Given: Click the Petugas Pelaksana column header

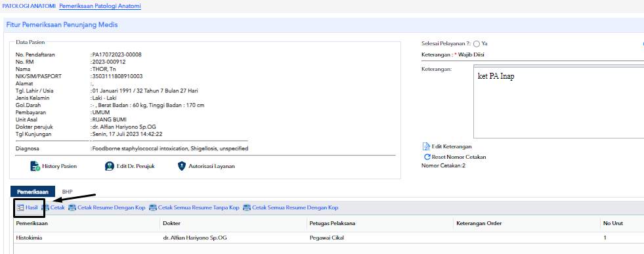Looking at the screenshot, I should (332, 224).
